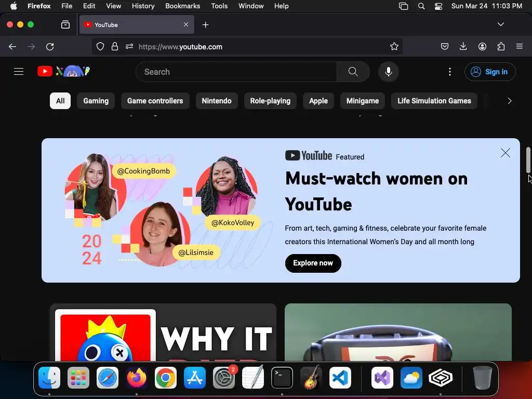Select the Gaming filter chip

click(x=96, y=101)
